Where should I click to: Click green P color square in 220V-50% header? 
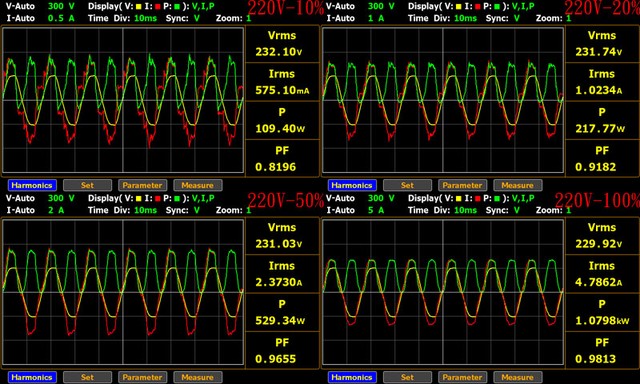177,199
